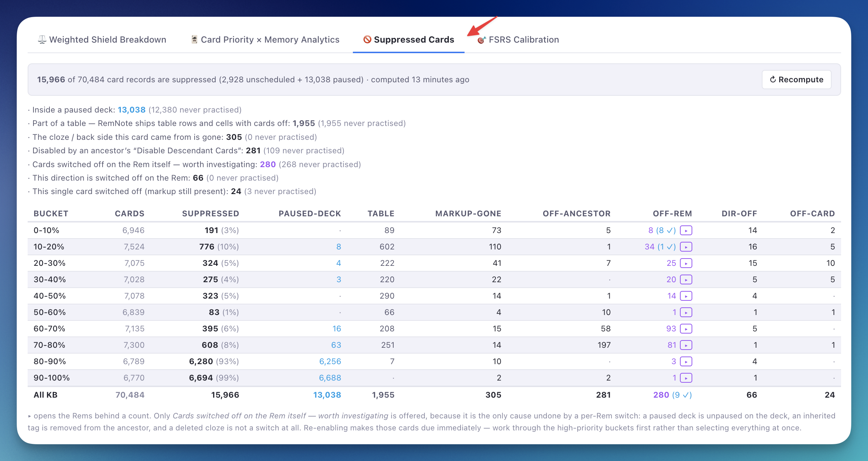Viewport: 868px width, 461px height.
Task: Go to the FSRS Calibration tab
Action: [518, 40]
